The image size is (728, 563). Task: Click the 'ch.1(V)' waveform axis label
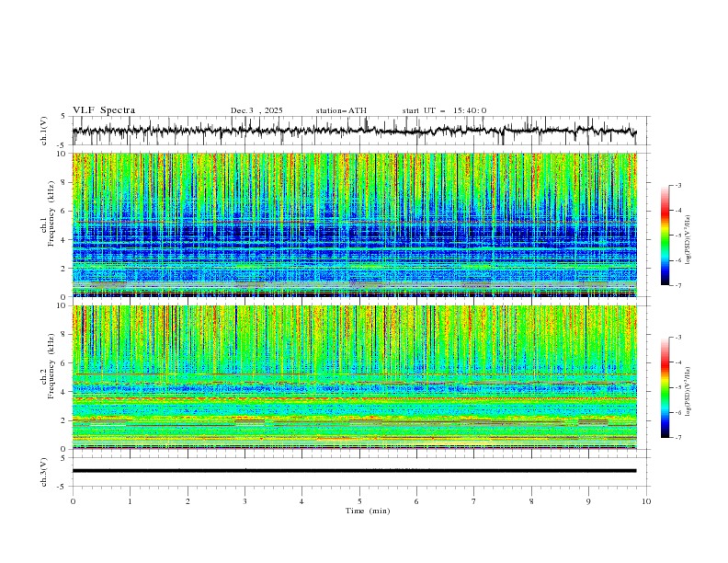[x=44, y=131]
